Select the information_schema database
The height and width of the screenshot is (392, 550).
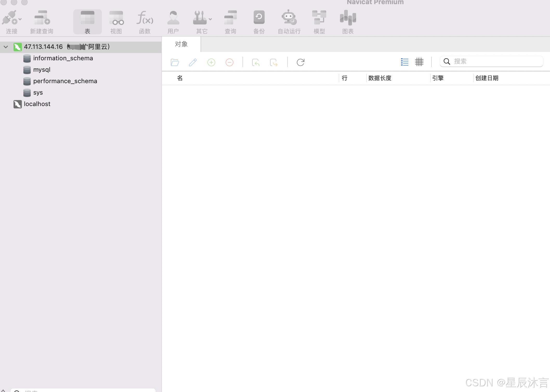click(x=63, y=58)
